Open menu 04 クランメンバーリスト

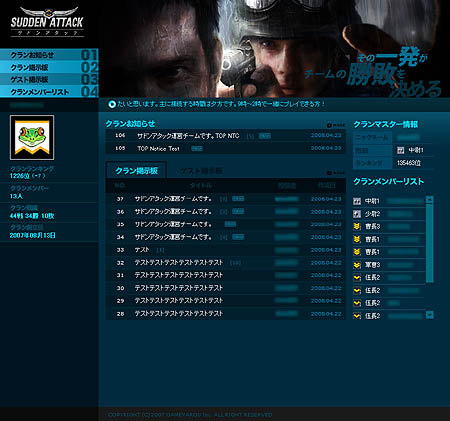click(49, 92)
